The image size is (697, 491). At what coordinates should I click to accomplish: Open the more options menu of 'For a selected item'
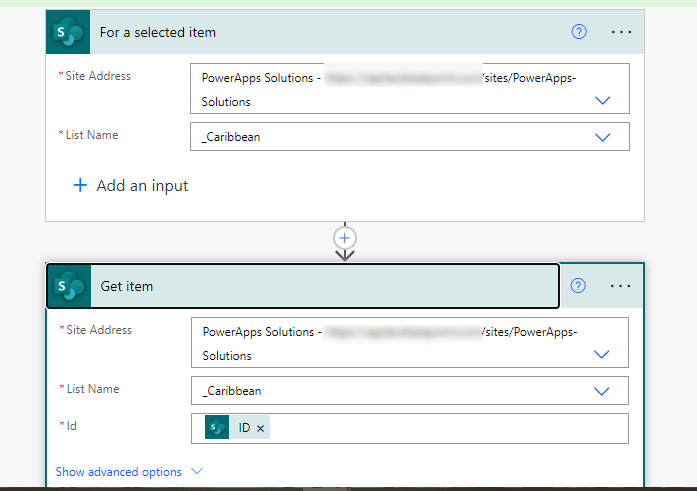[x=621, y=32]
